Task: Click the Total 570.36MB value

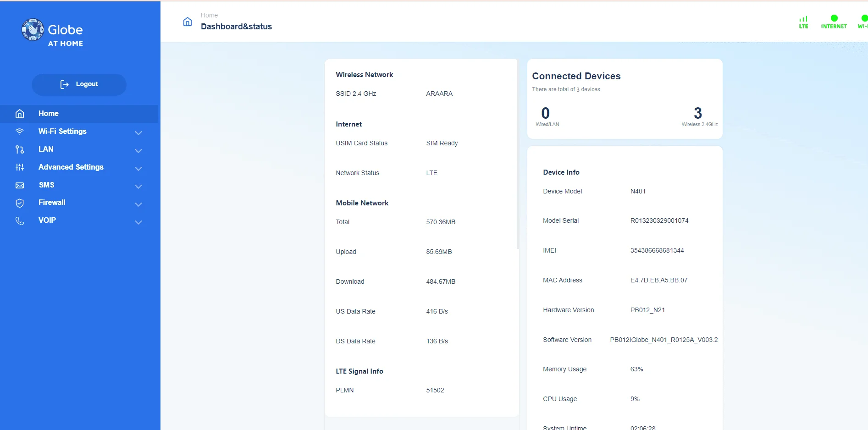Action: [441, 222]
